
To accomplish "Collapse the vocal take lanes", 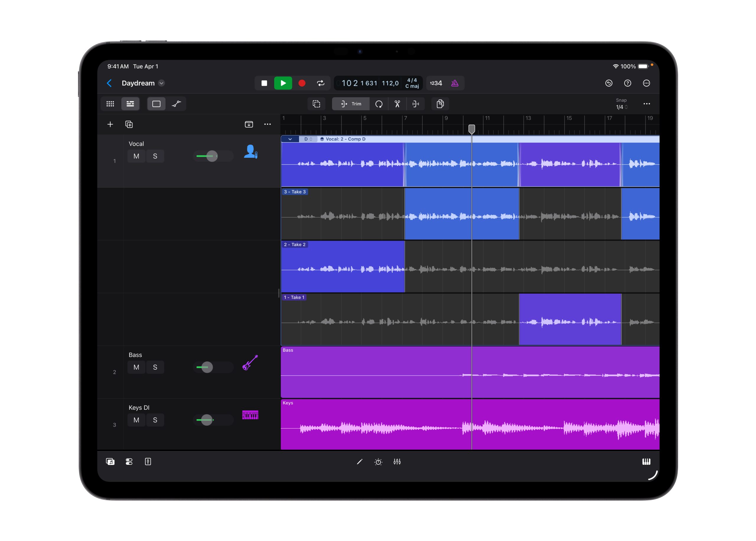I will pyautogui.click(x=289, y=139).
